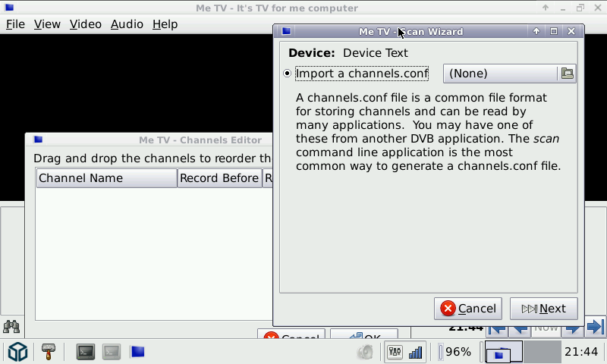Viewport: 607px width, 364px height.
Task: Open the (None) file chooser dropdown
Action: 500,74
